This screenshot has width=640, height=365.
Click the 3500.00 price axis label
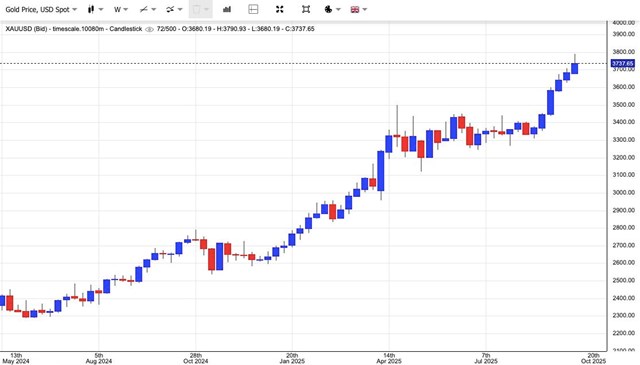(x=623, y=104)
